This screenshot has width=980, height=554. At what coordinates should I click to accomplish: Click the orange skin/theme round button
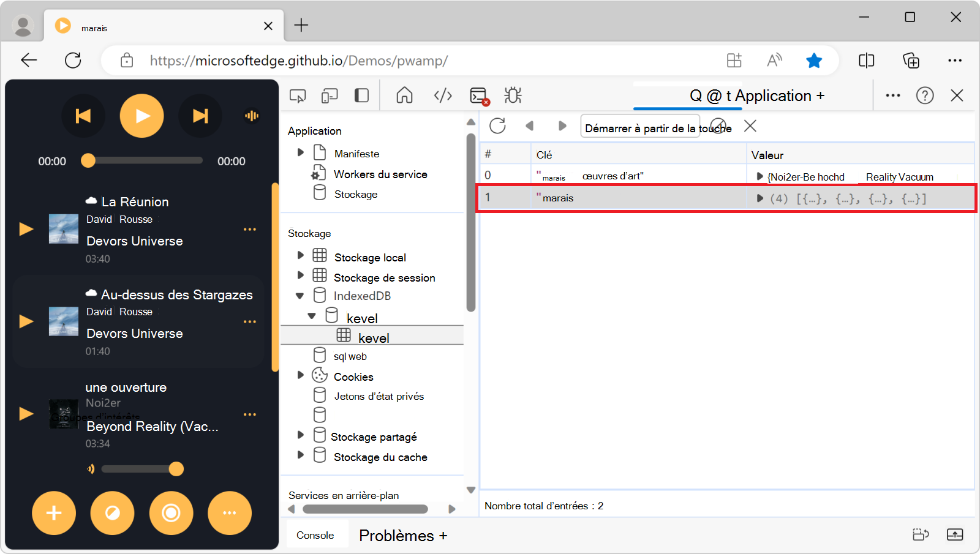[x=112, y=513]
